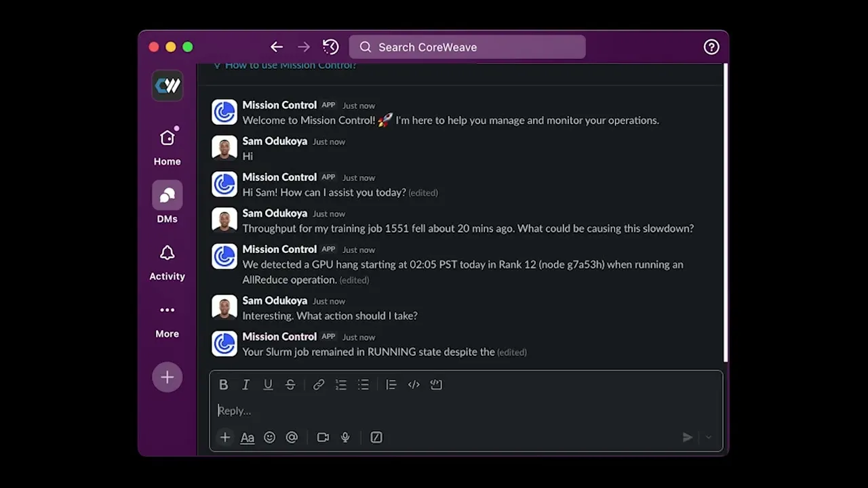Click the APP badge on welcome message
This screenshot has height=488, width=868.
click(x=328, y=105)
